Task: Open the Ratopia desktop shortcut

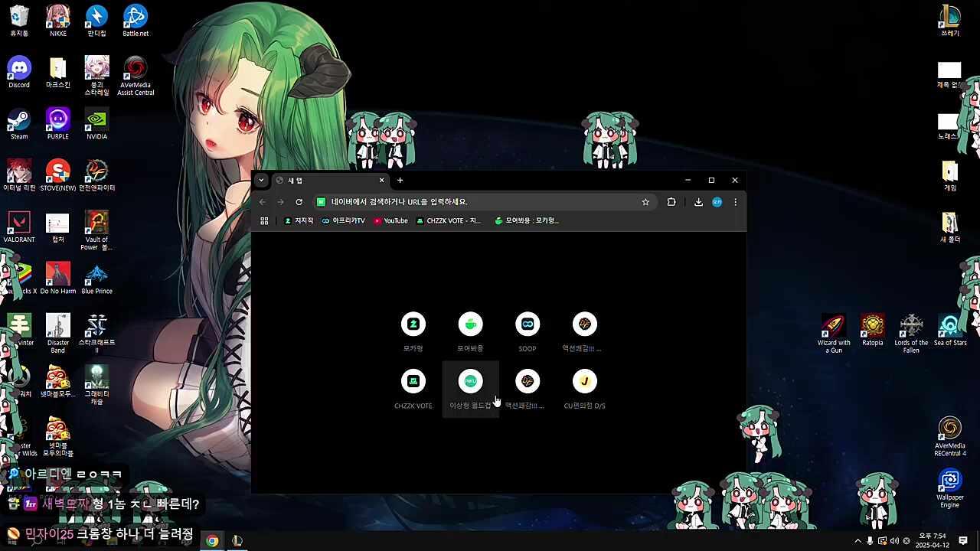Action: coord(872,330)
